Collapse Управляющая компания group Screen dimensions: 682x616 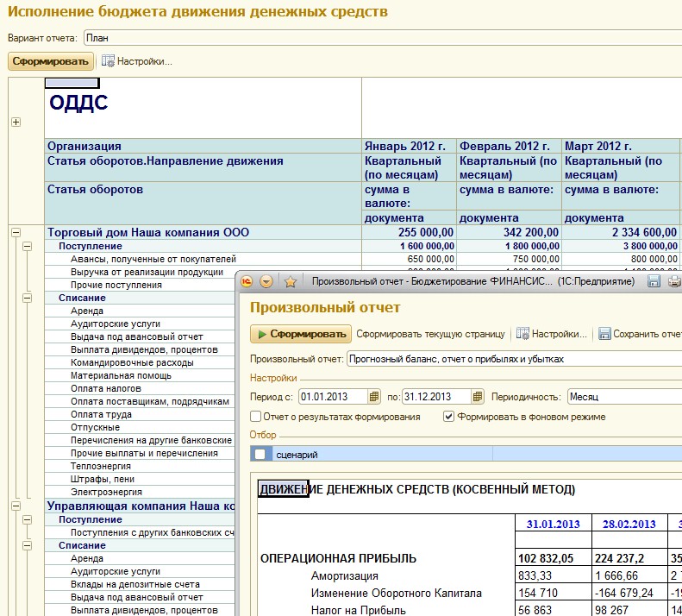[x=16, y=506]
